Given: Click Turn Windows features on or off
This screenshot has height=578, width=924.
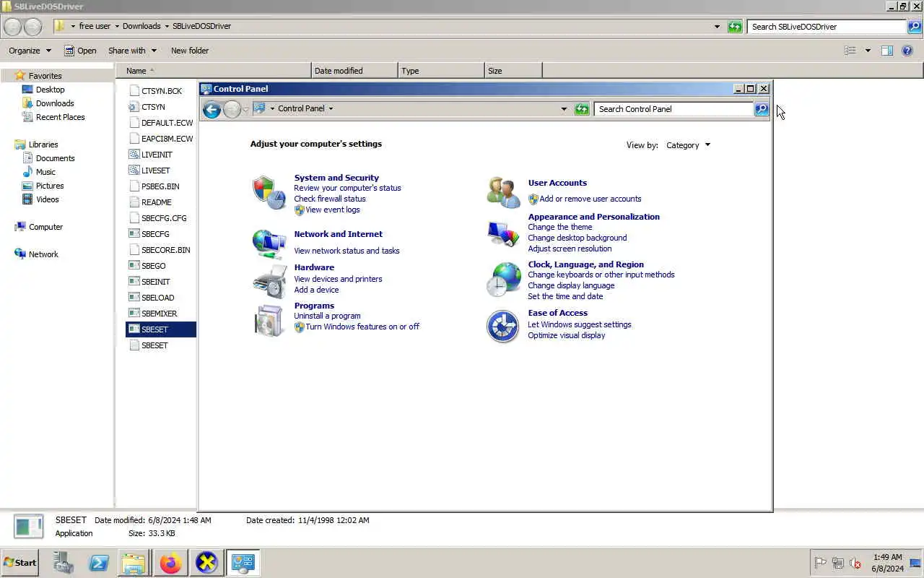Looking at the screenshot, I should tap(362, 327).
